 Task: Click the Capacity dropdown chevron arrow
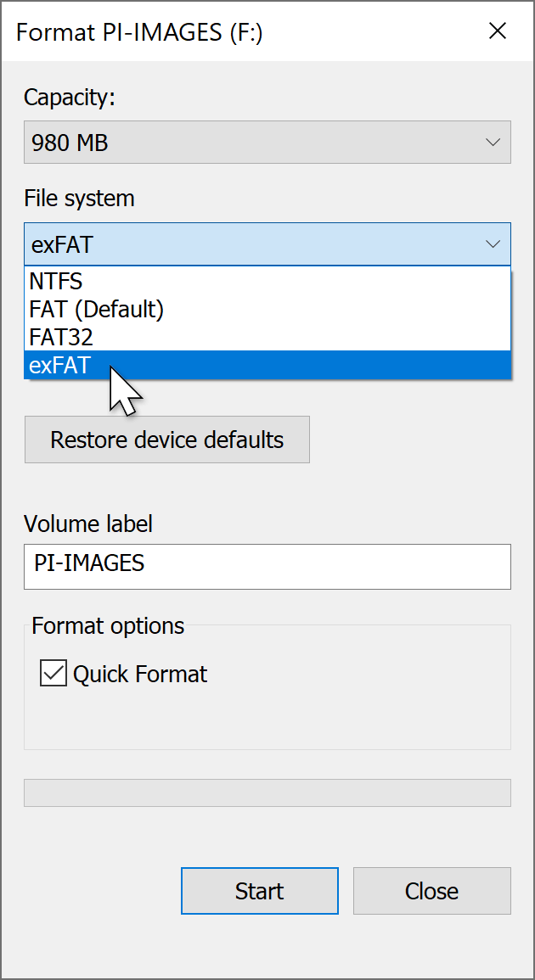click(493, 143)
